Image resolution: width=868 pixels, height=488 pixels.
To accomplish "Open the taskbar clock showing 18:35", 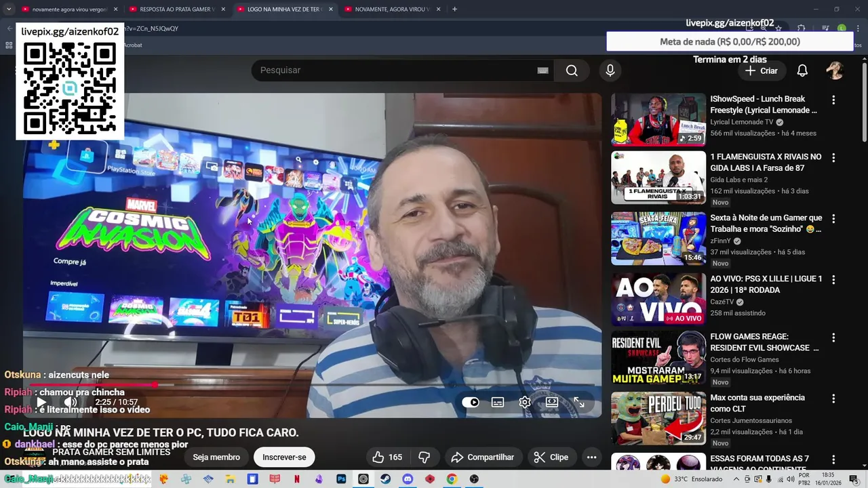I will tap(828, 479).
